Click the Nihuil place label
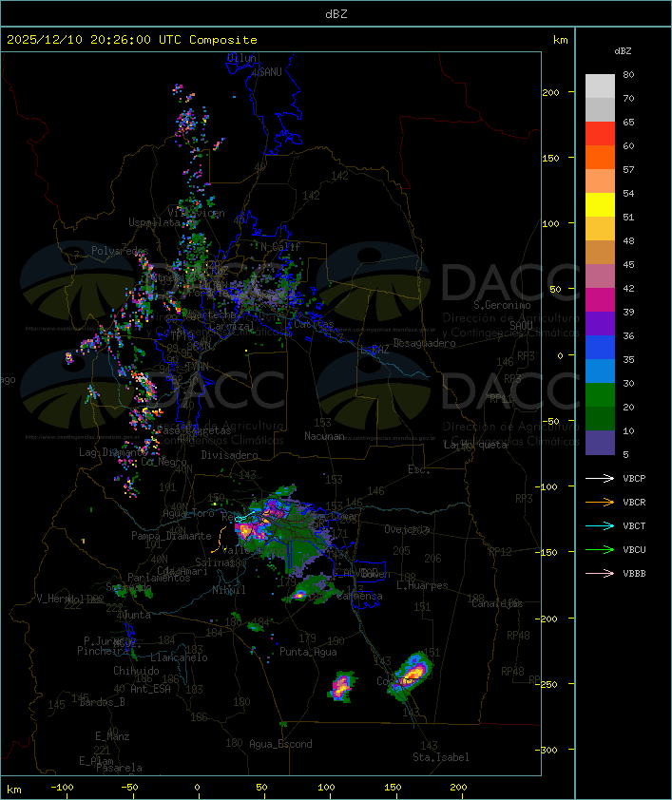672x800 pixels. click(229, 590)
